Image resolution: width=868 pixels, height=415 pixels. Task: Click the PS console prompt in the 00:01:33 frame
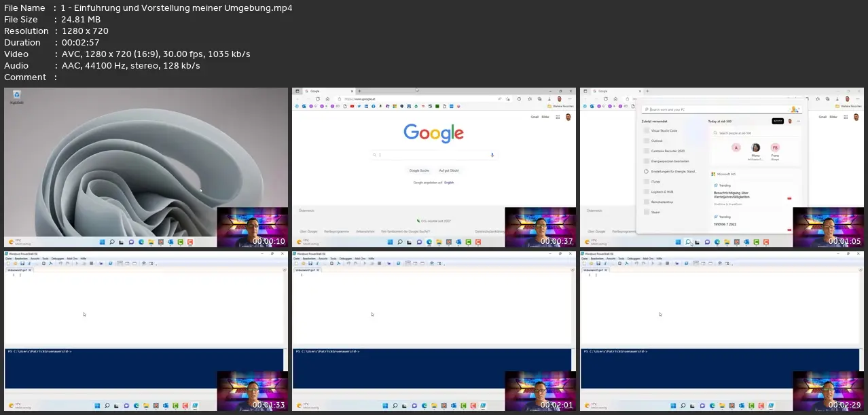click(39, 351)
